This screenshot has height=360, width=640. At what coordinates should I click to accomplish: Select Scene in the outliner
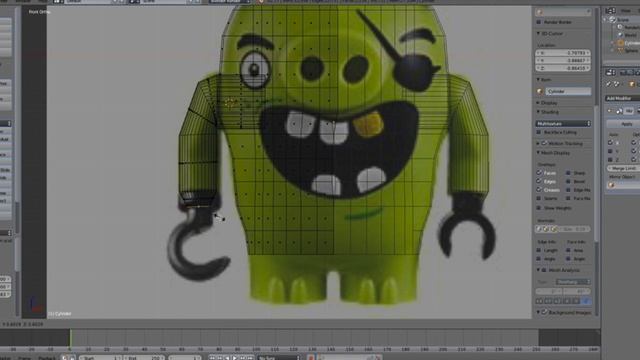point(623,20)
